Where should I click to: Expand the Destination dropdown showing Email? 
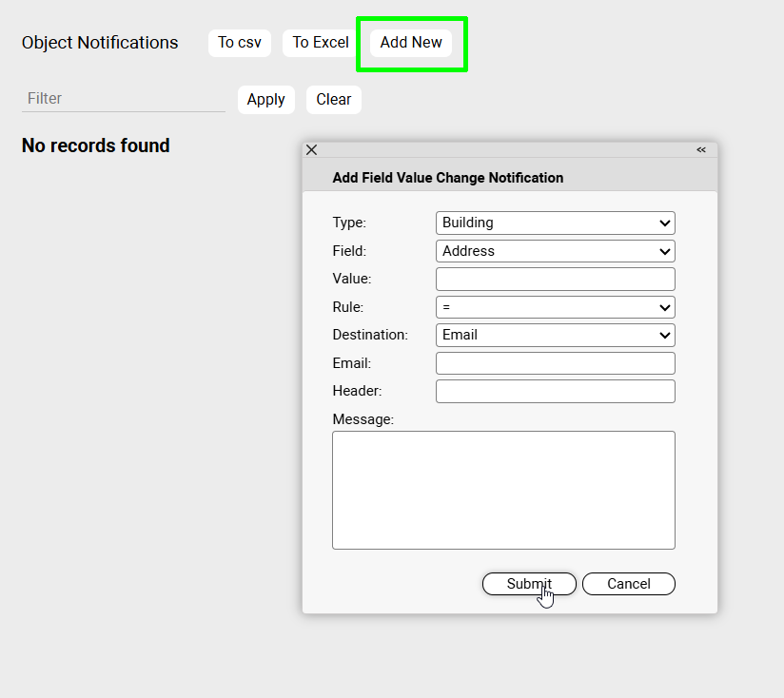555,335
